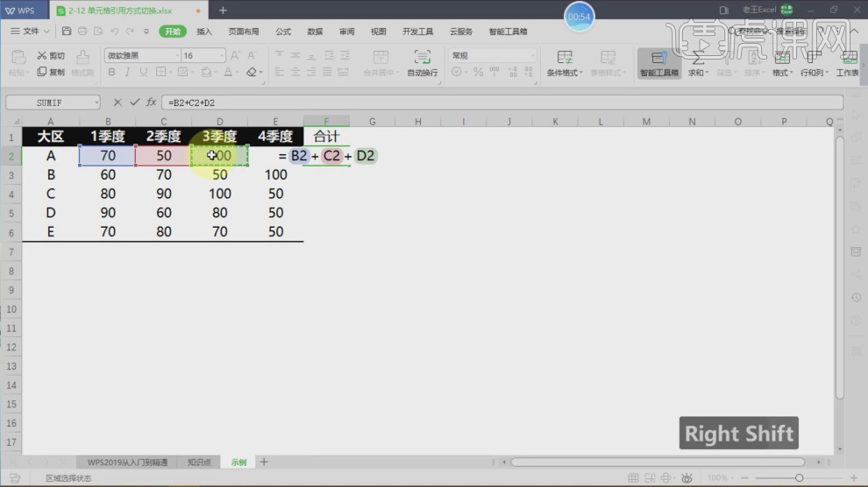Switch to the 视图 (View) tab
This screenshot has width=868, height=487.
point(378,32)
